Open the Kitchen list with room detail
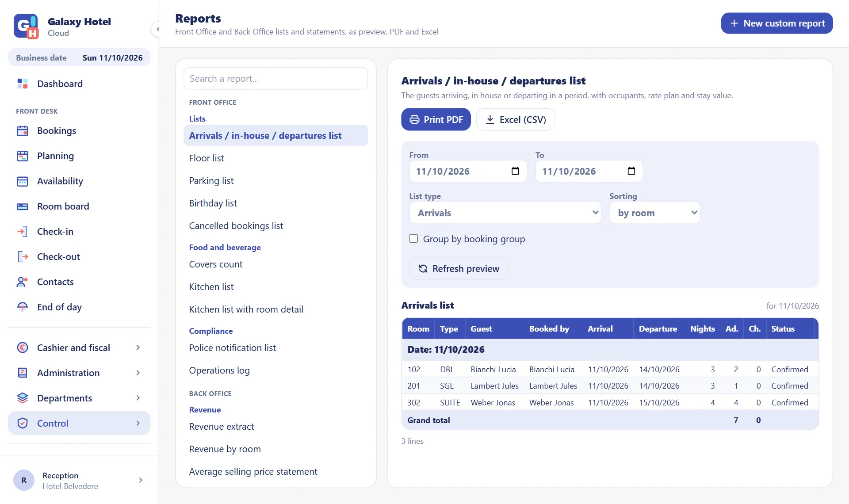This screenshot has height=504, width=849. (276, 309)
